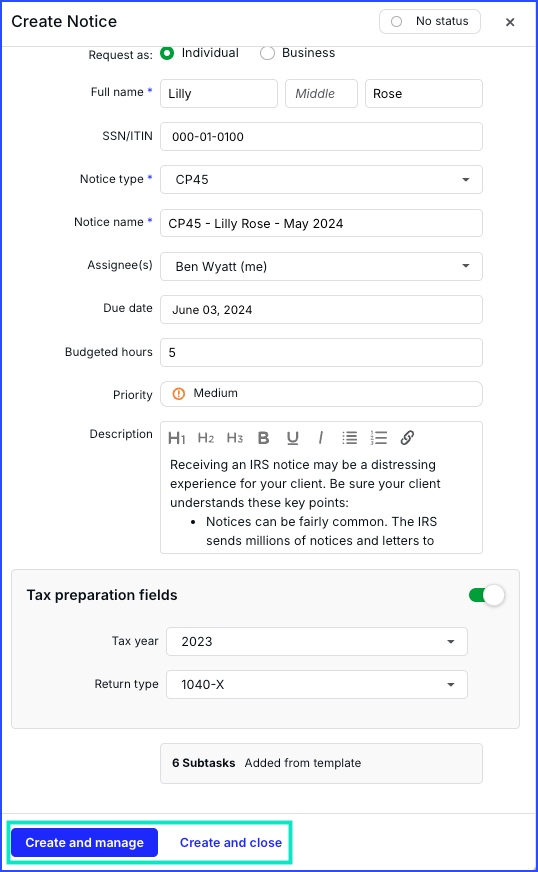Expand the Assignee(s) Ben Wyatt dropdown
This screenshot has width=538, height=872.
pyautogui.click(x=321, y=266)
